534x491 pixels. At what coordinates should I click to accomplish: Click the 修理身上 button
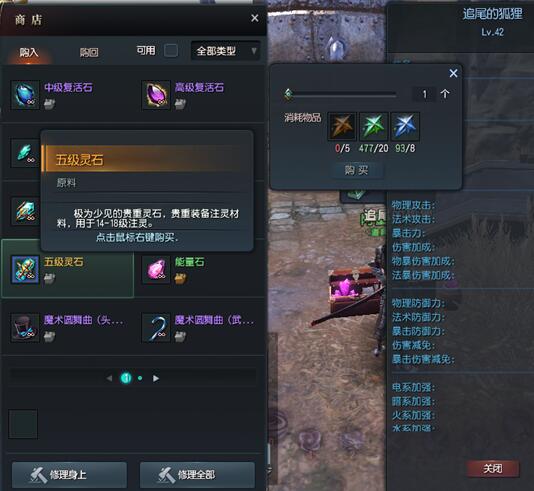[69, 474]
